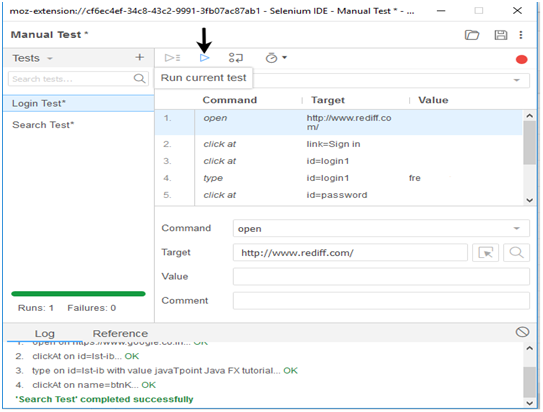Select row 4 type id=login1
543x412 pixels.
338,178
